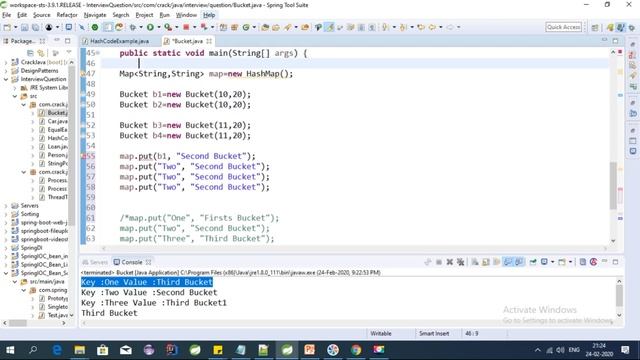The height and width of the screenshot is (360, 640).
Task: Click the Link with Editor icon in Package Explorer
Action: point(41,53)
